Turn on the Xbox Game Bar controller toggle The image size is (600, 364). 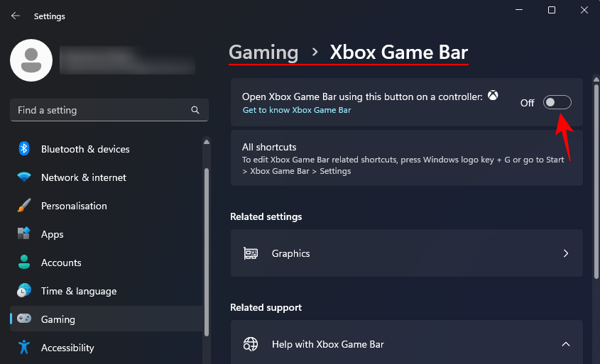557,102
